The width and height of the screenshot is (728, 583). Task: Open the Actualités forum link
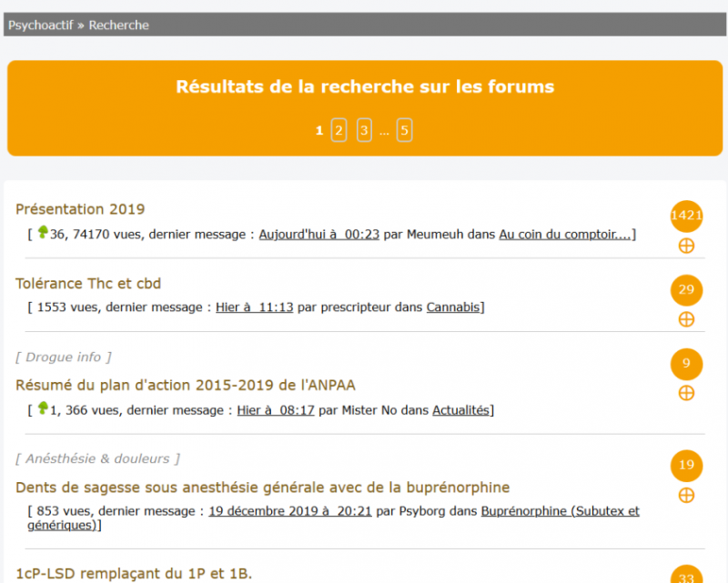(460, 409)
